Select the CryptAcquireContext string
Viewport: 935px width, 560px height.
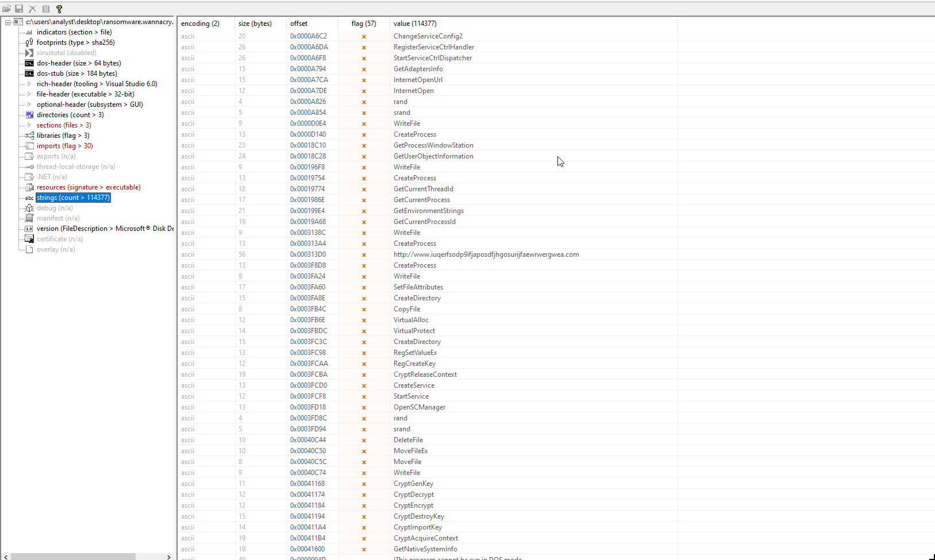(426, 538)
